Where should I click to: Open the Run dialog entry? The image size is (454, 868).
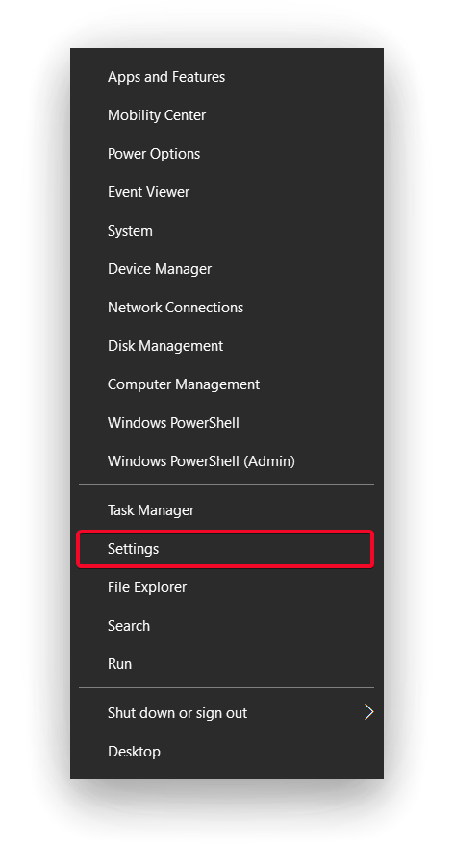[x=226, y=663]
